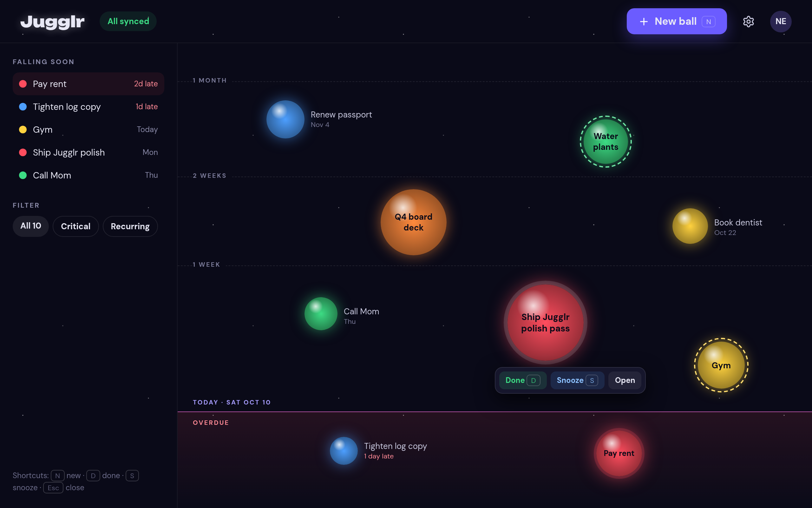This screenshot has height=508, width=812.
Task: Click the 1 WEEK timeline marker
Action: pyautogui.click(x=206, y=265)
